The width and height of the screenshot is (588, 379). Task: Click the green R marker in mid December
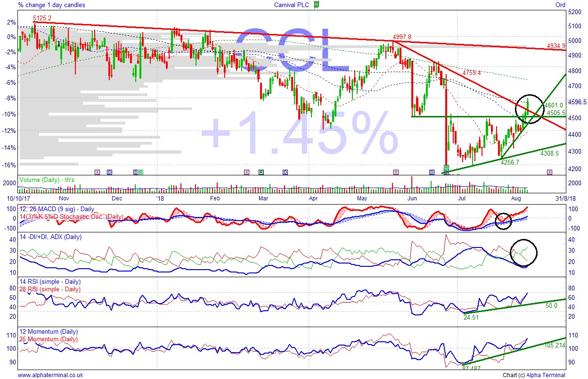click(140, 173)
